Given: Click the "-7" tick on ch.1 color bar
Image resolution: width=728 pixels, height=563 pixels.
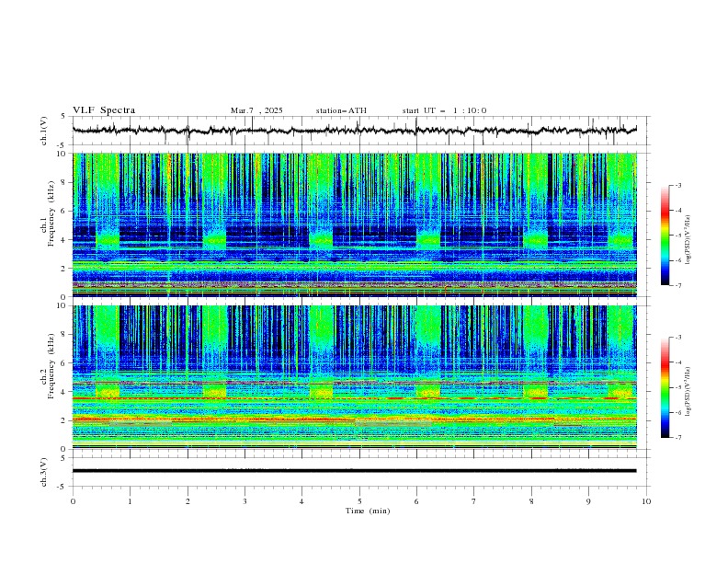Looking at the screenshot, I should click(677, 285).
